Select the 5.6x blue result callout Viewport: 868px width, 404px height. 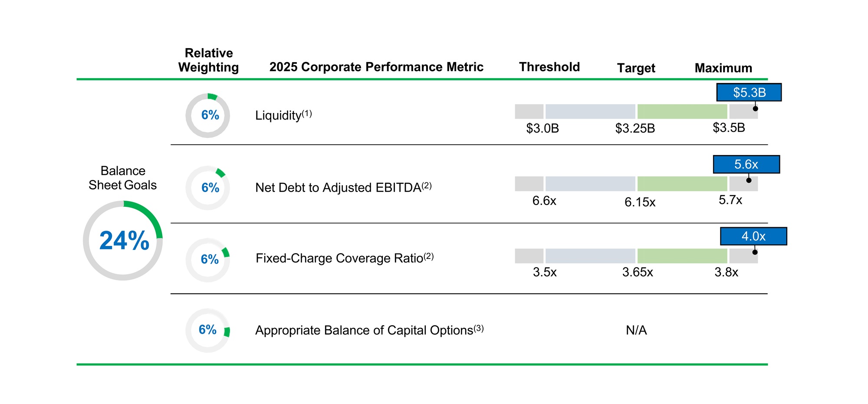point(746,165)
